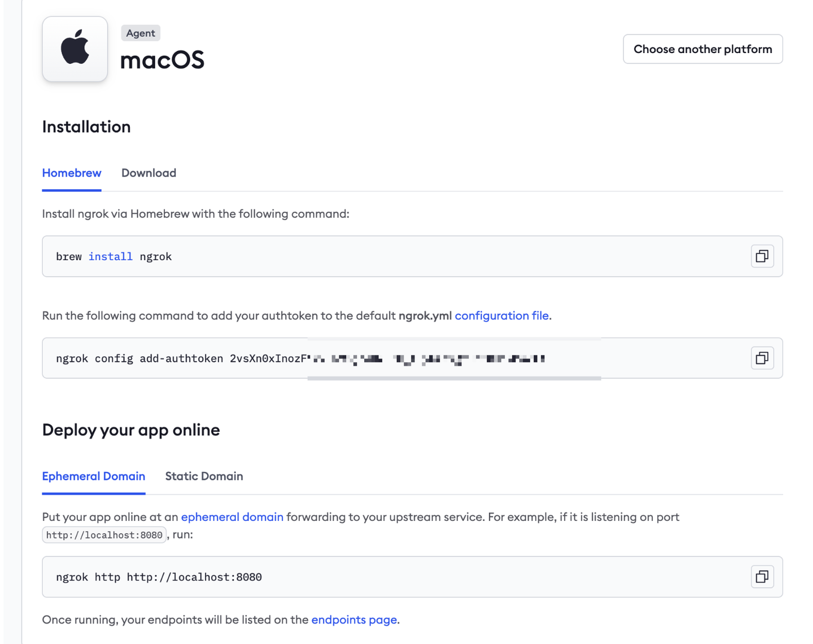Select the Ephemeral Domain tab
Viewport: 813px width, 644px height.
[x=94, y=476]
